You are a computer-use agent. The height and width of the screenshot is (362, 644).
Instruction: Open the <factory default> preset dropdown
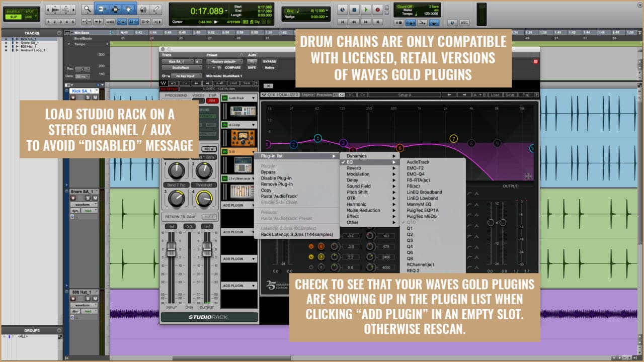click(223, 61)
